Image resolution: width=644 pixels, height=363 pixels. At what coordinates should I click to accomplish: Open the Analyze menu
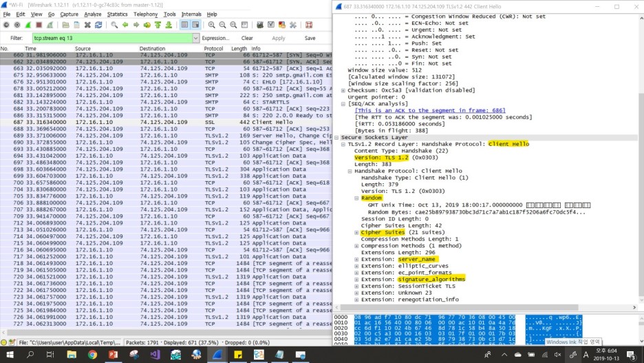[x=93, y=14]
